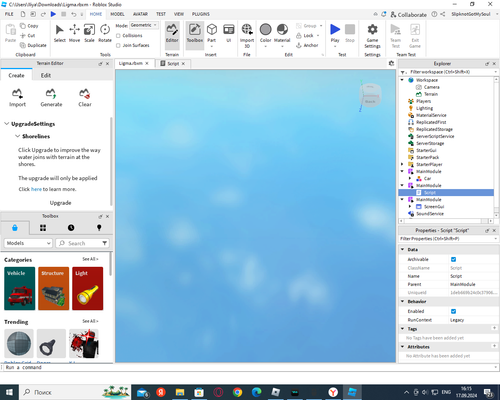Toggle the Enabled checkbox in Behavior
The image size is (500, 400).
click(453, 311)
